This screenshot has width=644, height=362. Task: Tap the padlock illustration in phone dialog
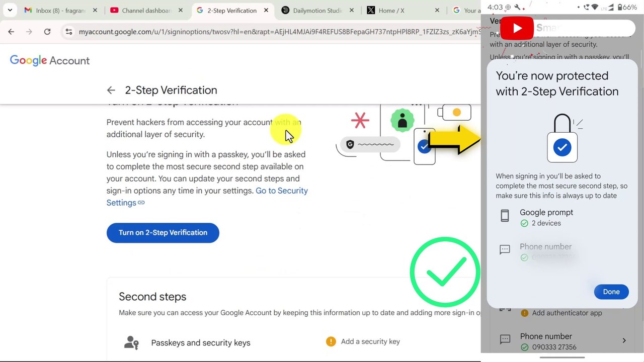coord(562,139)
